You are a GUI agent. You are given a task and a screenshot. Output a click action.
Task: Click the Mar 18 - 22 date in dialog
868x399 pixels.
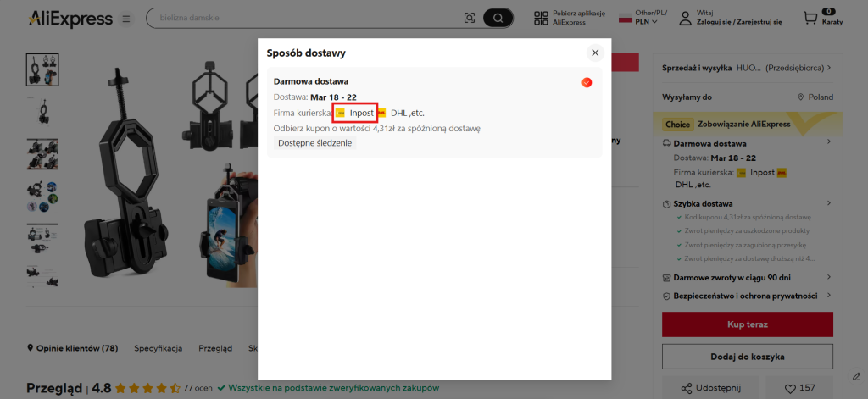(x=333, y=97)
